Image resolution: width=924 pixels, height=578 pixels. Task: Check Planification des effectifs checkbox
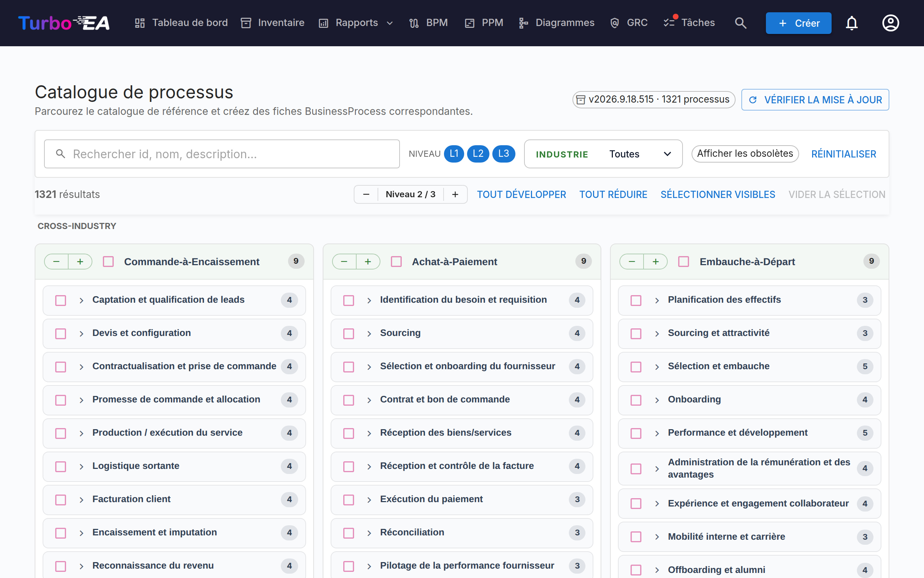click(636, 300)
